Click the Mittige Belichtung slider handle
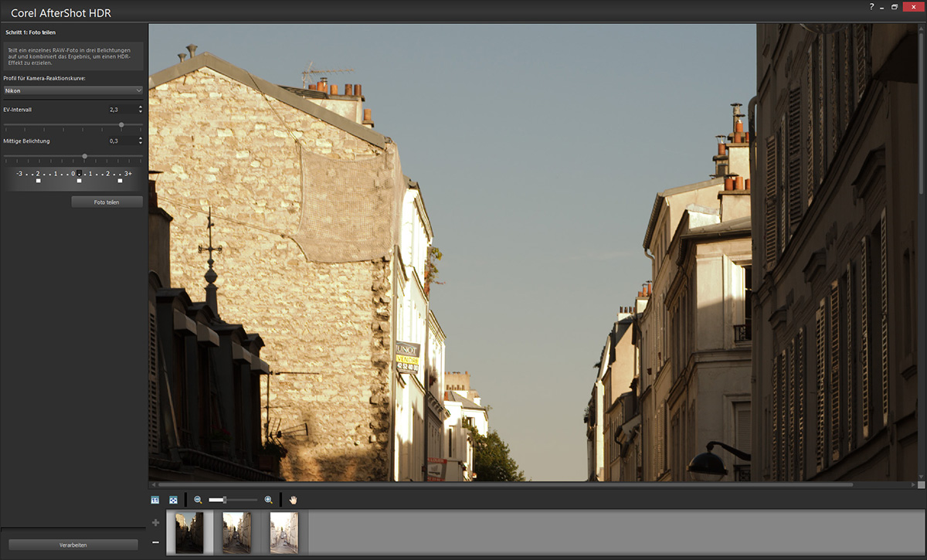This screenshot has height=560, width=927. click(85, 156)
